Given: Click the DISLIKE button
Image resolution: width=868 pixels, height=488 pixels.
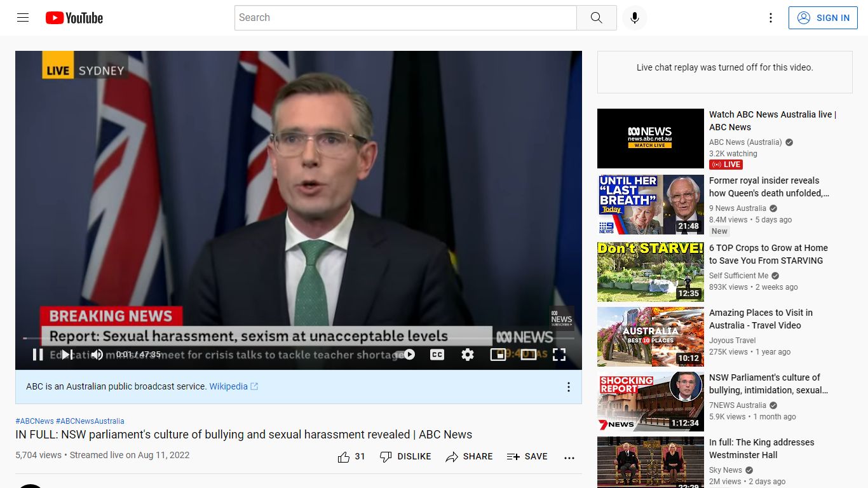Looking at the screenshot, I should 405,456.
